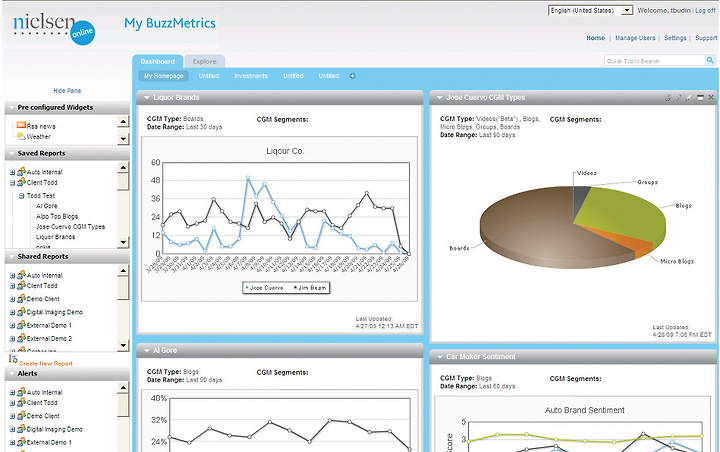The height and width of the screenshot is (452, 720).
Task: Click Saved Reports scroll-up arrow
Action: [123, 168]
